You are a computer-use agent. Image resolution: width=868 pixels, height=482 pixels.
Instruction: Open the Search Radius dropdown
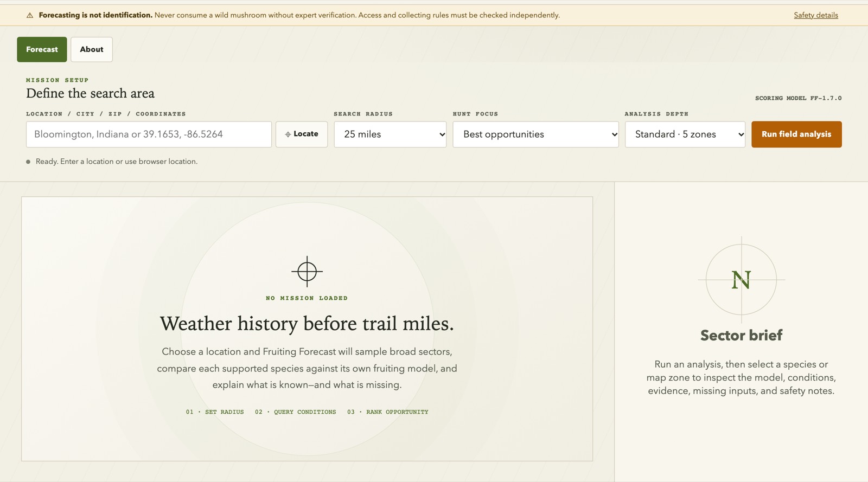(390, 134)
